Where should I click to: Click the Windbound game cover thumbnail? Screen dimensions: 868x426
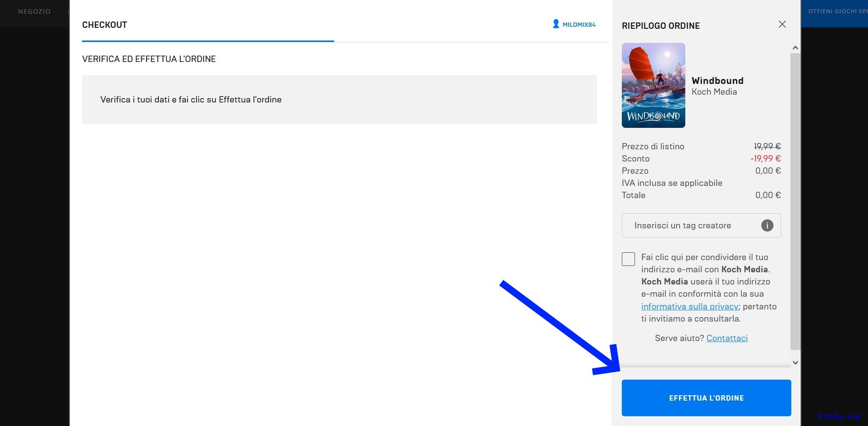coord(653,85)
